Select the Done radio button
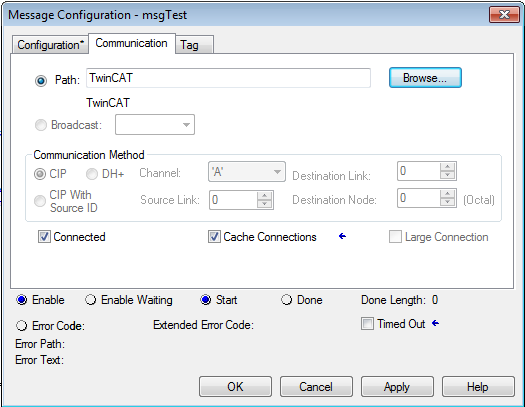The width and height of the screenshot is (525, 407). pos(286,300)
